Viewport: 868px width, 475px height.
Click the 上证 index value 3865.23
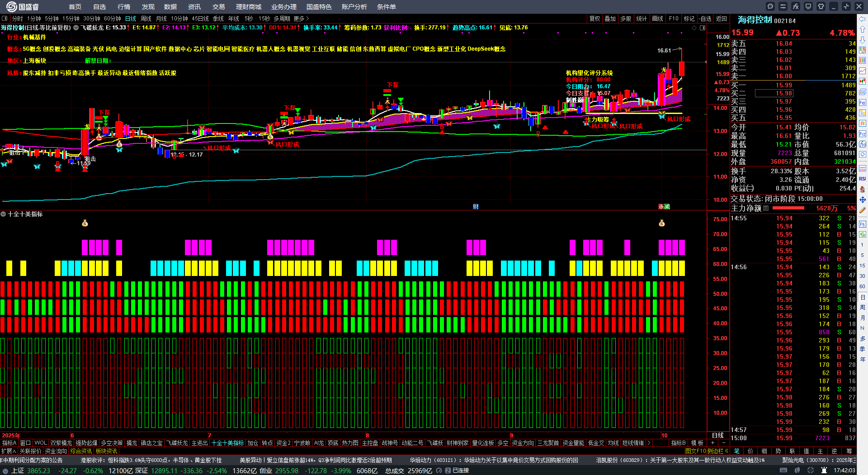38,470
